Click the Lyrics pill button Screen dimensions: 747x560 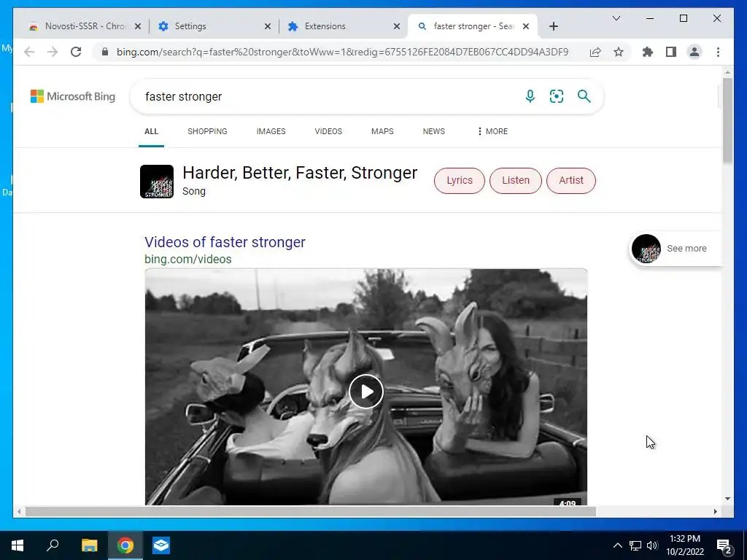click(460, 181)
